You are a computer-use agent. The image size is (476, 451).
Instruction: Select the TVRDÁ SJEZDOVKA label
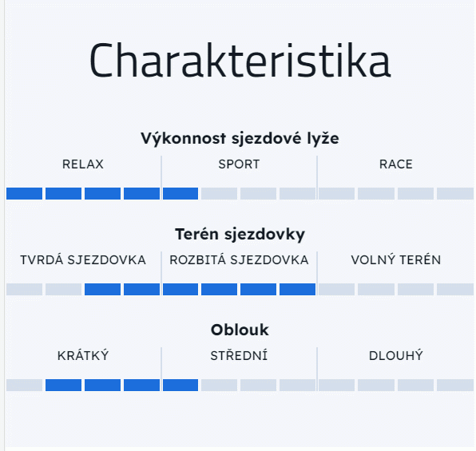[83, 260]
